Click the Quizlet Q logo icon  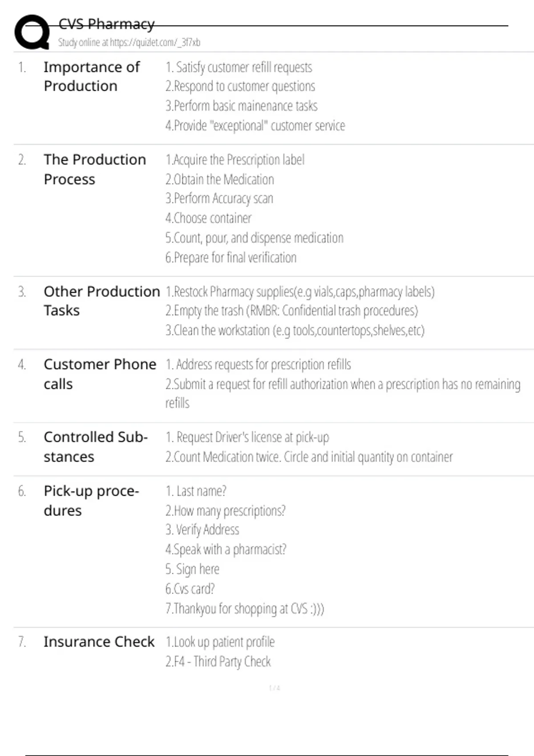[x=32, y=32]
